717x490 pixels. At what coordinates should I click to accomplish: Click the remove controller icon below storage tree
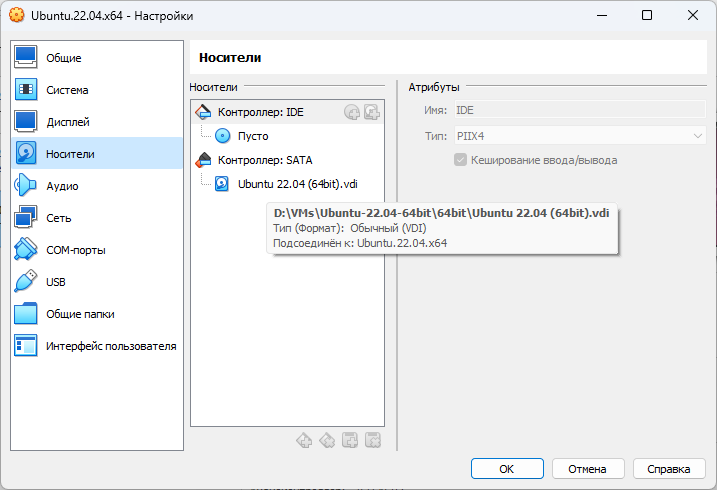pyautogui.click(x=327, y=439)
